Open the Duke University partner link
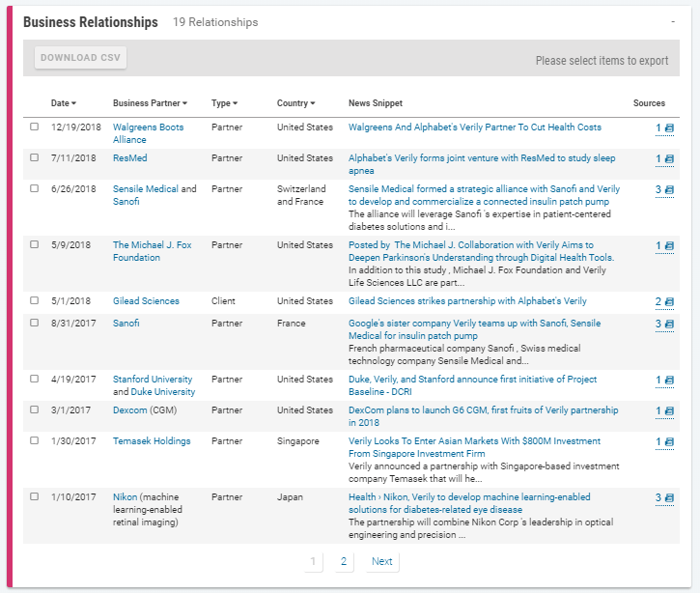This screenshot has height=593, width=700. [163, 391]
